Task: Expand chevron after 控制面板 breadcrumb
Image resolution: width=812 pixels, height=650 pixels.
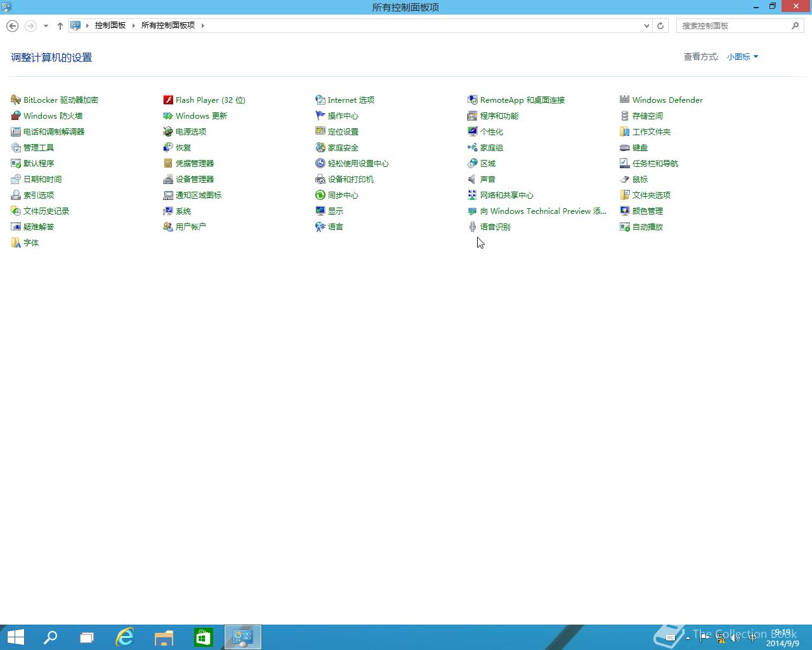Action: (134, 25)
